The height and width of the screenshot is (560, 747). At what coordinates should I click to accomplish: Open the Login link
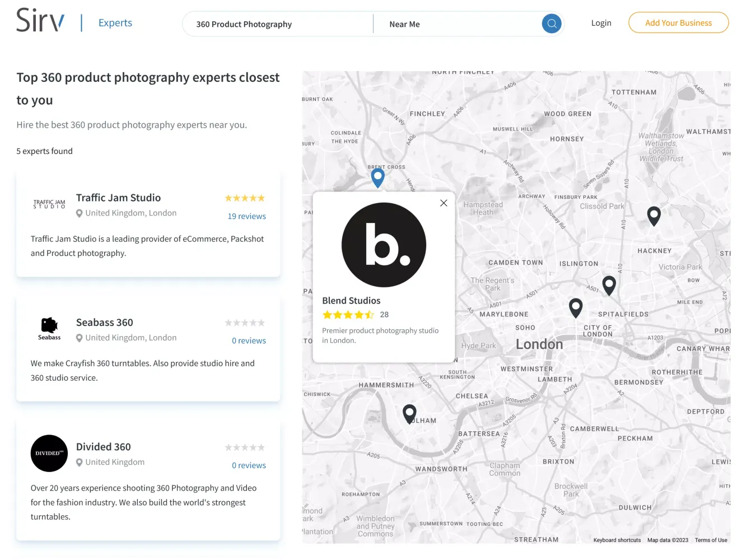pyautogui.click(x=601, y=23)
